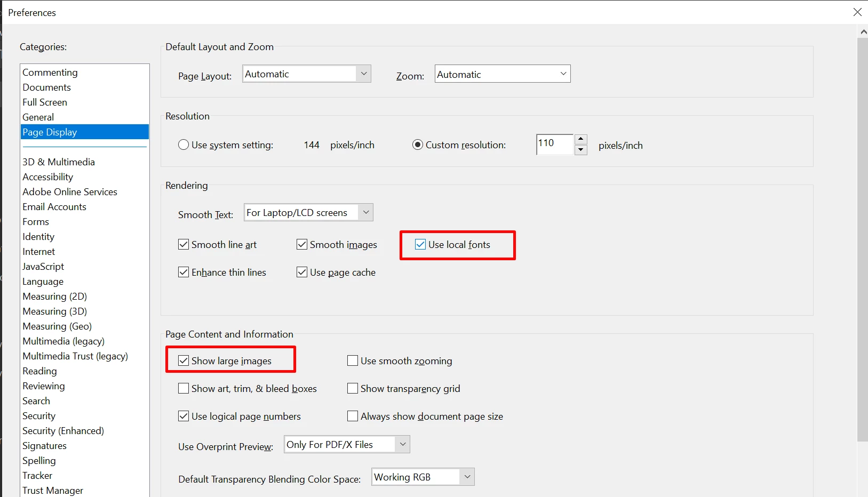The width and height of the screenshot is (868, 497).
Task: Select Documents category
Action: (84, 87)
